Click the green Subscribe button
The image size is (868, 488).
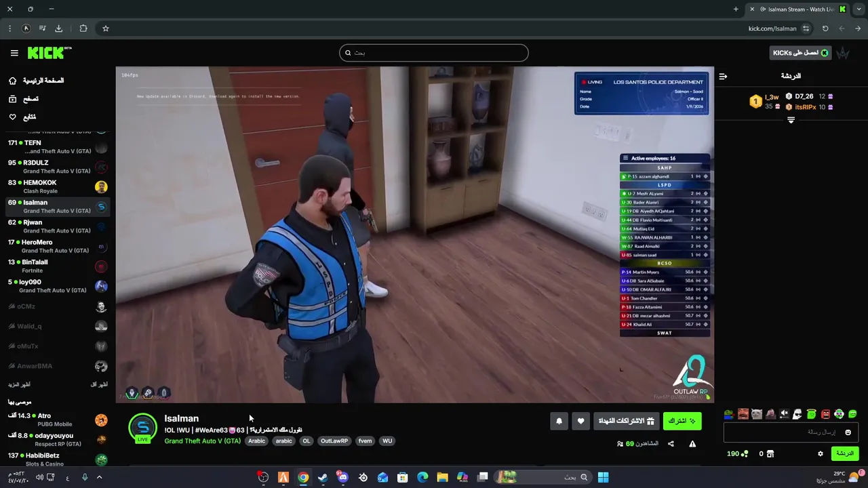682,421
